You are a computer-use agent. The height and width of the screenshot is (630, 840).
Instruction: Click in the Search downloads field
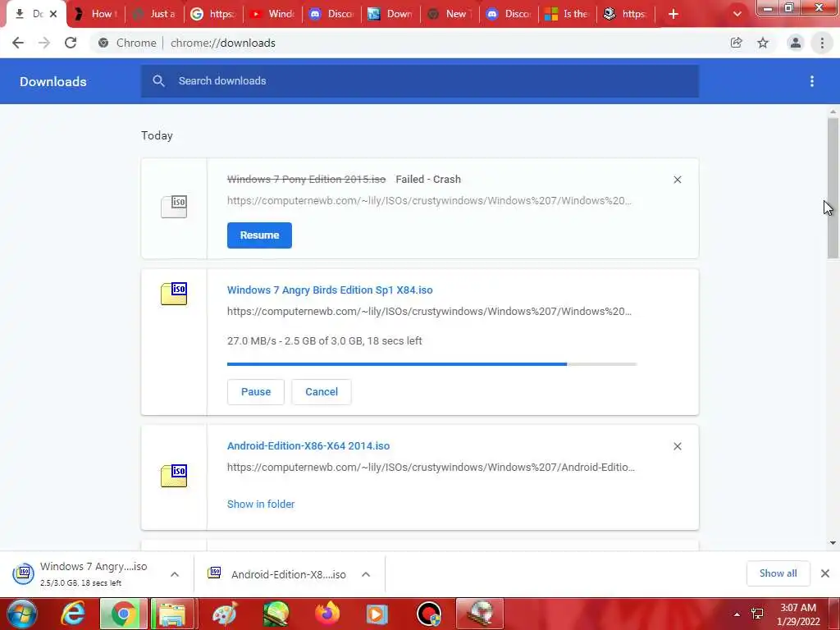point(420,81)
